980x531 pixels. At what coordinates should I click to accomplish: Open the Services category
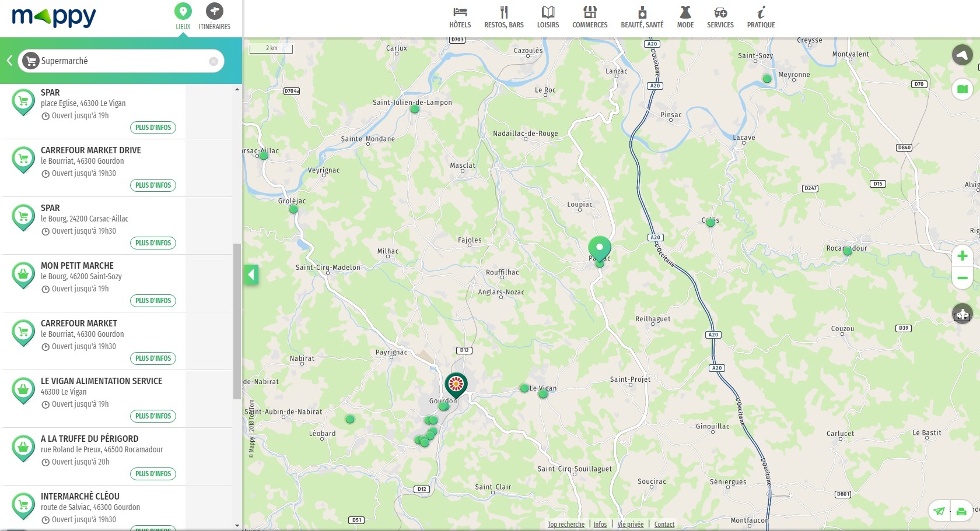click(720, 17)
